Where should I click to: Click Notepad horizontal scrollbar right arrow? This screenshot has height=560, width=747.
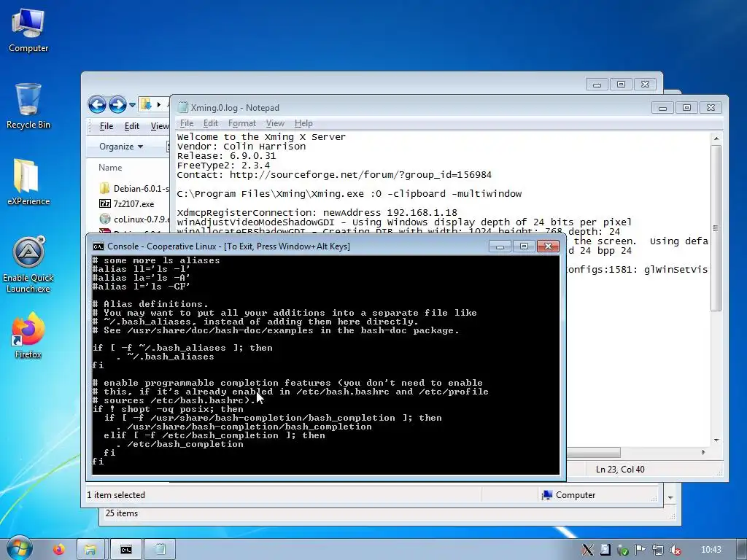click(704, 452)
